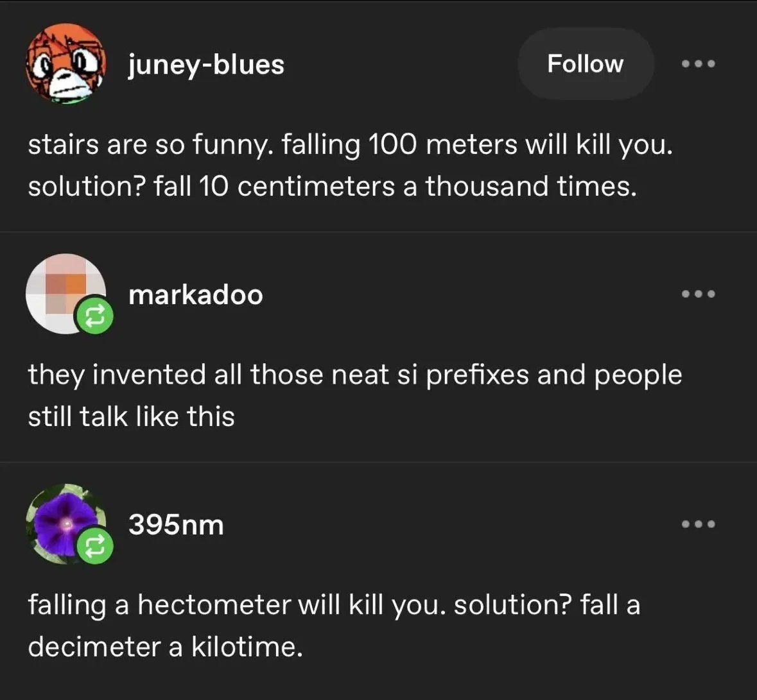Click "still talk like this" text line

coord(131,416)
